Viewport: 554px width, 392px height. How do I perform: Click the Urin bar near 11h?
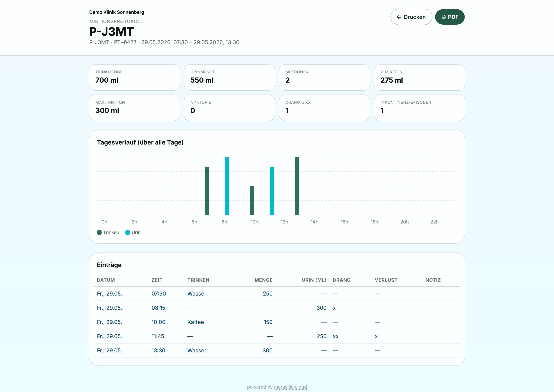[272, 191]
